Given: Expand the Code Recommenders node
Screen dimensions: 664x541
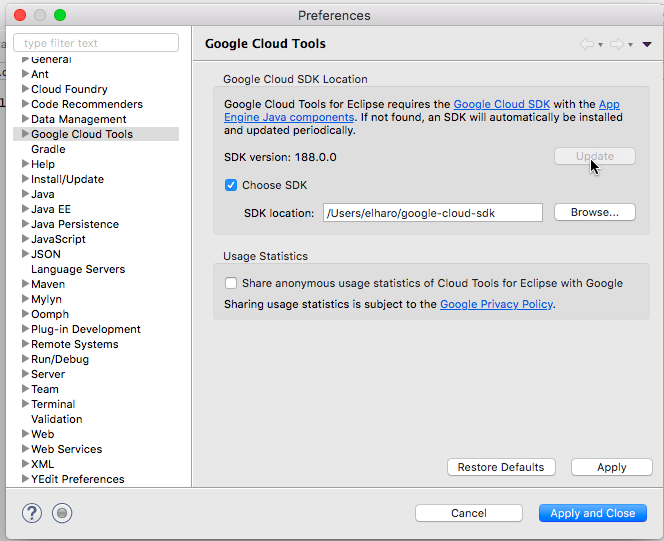Looking at the screenshot, I should (25, 104).
